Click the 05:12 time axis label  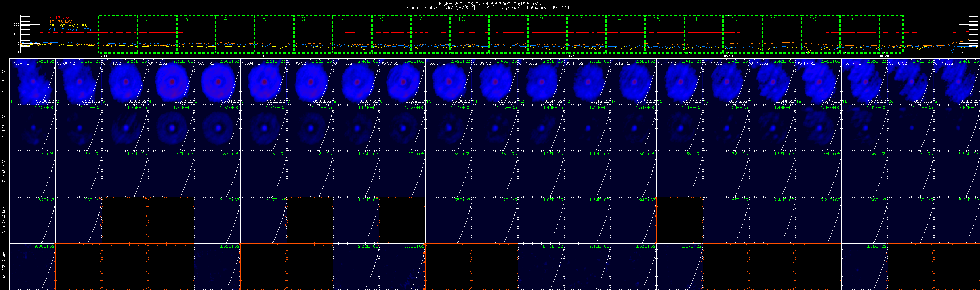(x=572, y=56)
